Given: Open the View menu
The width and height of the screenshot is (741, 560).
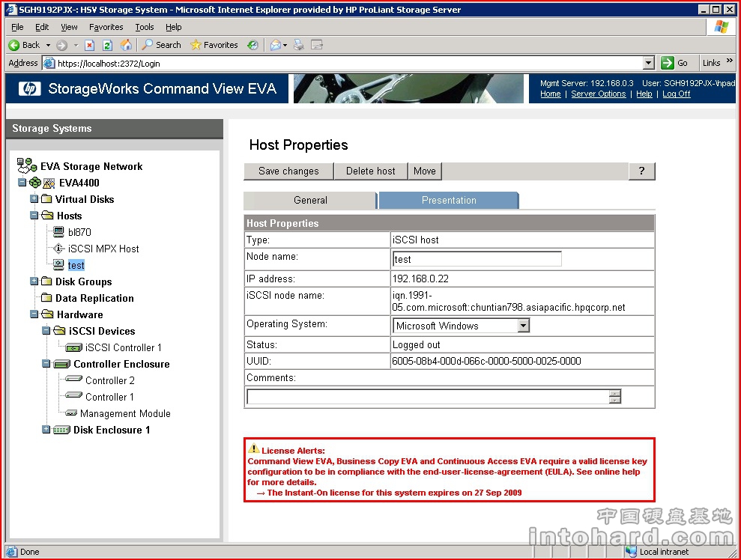Looking at the screenshot, I should [x=69, y=27].
